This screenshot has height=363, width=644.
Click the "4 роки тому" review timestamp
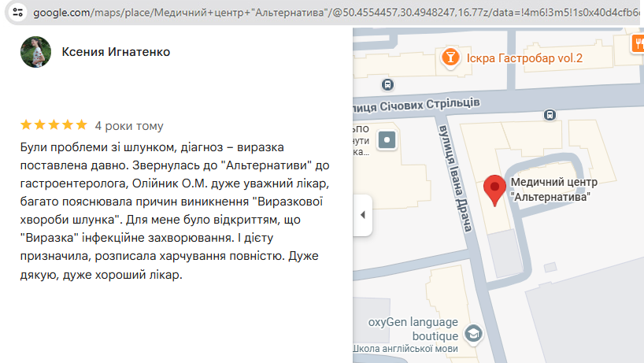coord(129,125)
